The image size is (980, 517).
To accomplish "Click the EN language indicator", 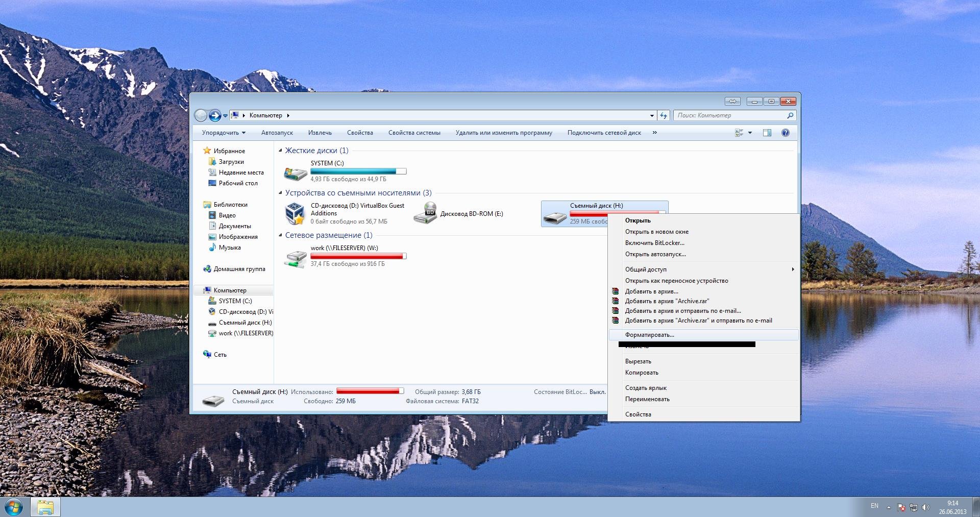I will coord(874,506).
